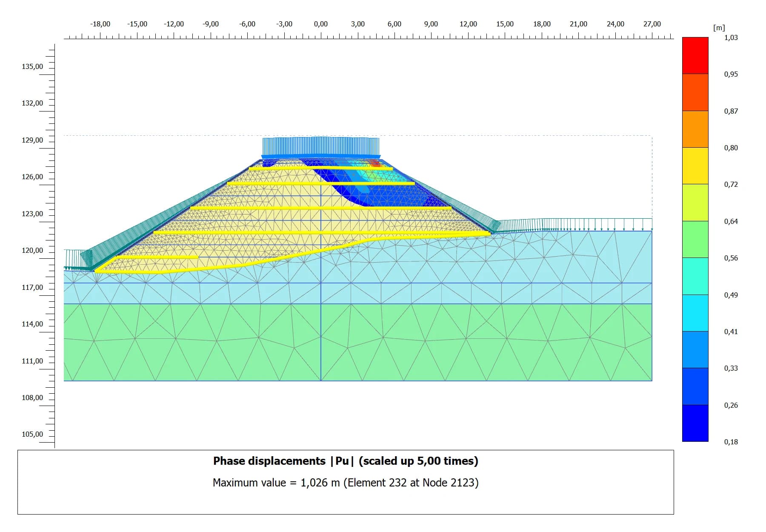Screen dimensions: 766x532
Task: Click the 105,00 label on vertical ruler
Action: coord(32,434)
